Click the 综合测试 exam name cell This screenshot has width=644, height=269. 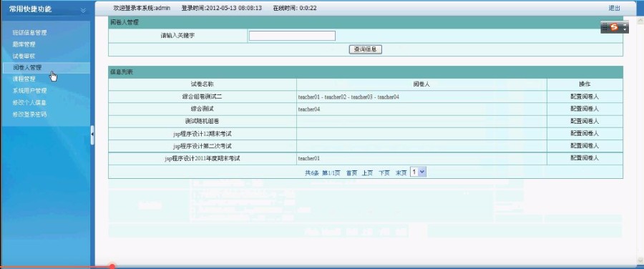(x=202, y=109)
